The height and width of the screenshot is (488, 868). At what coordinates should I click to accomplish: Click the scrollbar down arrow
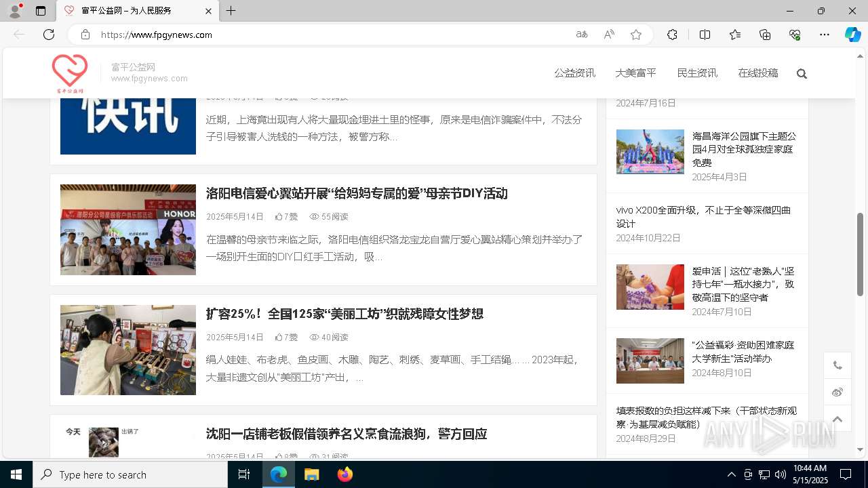click(861, 449)
